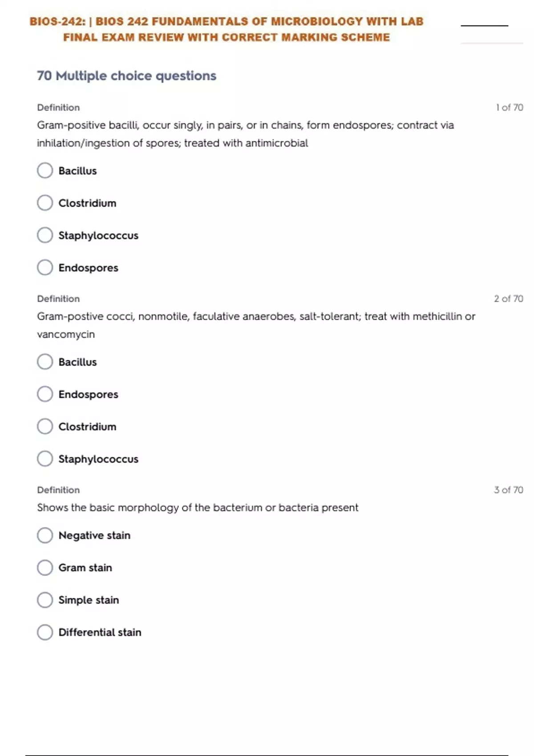This screenshot has width=534, height=756.
Task: Click the BIOS-242 exam review title
Action: (x=227, y=29)
